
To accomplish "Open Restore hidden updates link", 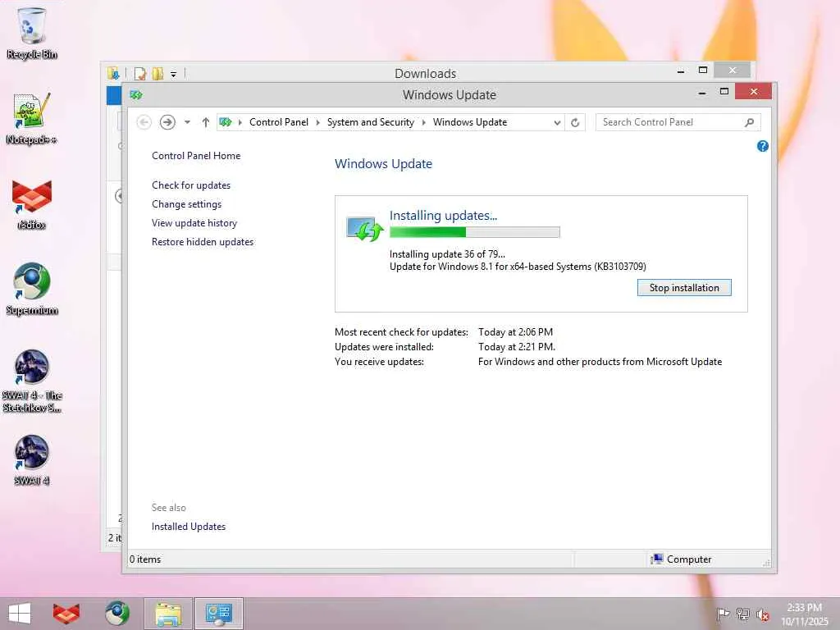I will point(203,242).
